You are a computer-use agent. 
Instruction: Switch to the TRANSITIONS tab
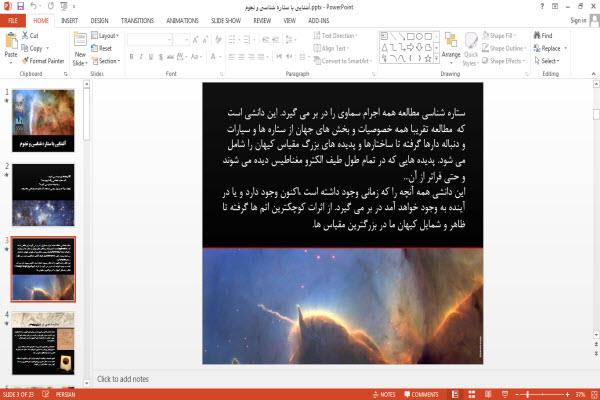click(x=137, y=21)
